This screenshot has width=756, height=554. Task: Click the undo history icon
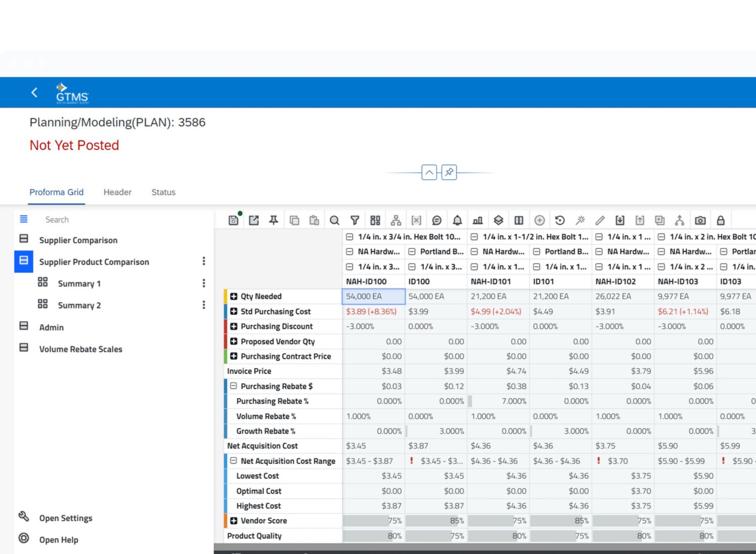(559, 220)
